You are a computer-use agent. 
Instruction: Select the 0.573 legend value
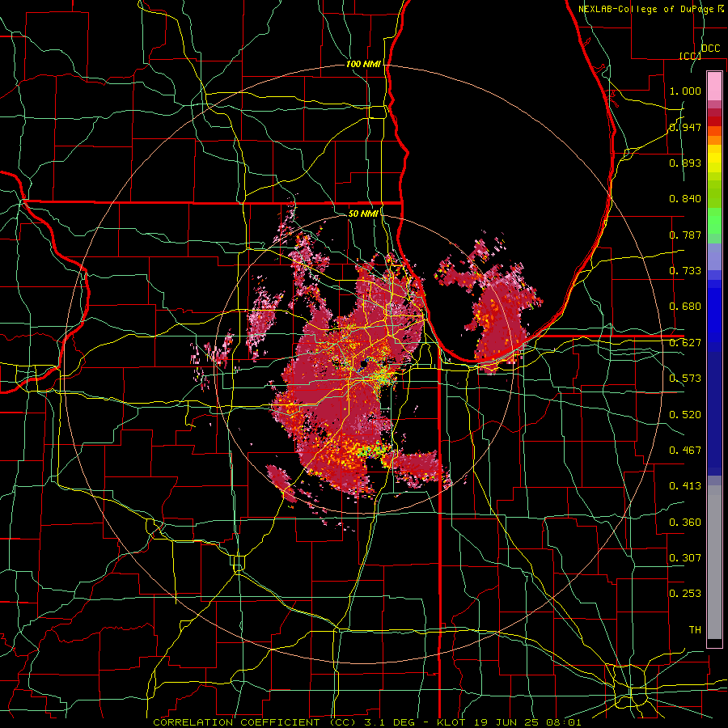tap(685, 379)
